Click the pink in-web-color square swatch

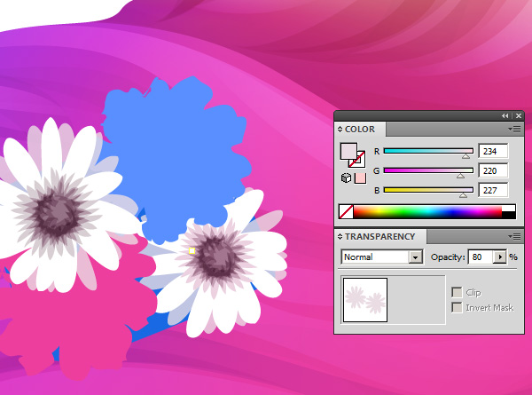360,178
